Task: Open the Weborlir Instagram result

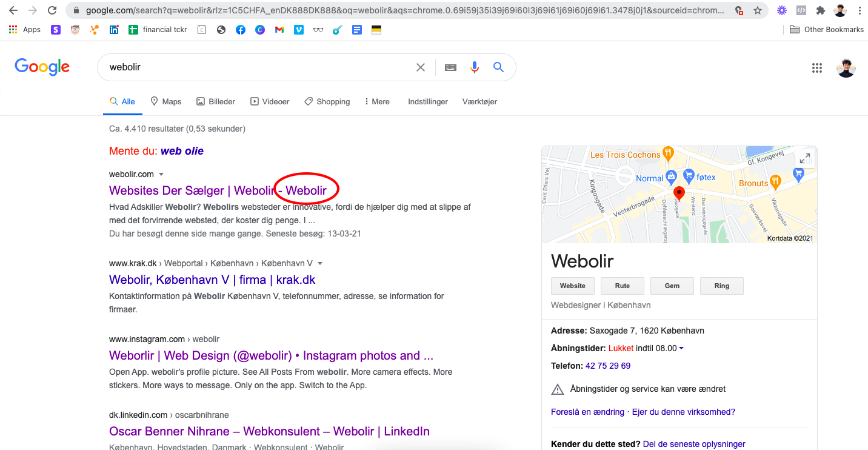Action: (x=271, y=355)
